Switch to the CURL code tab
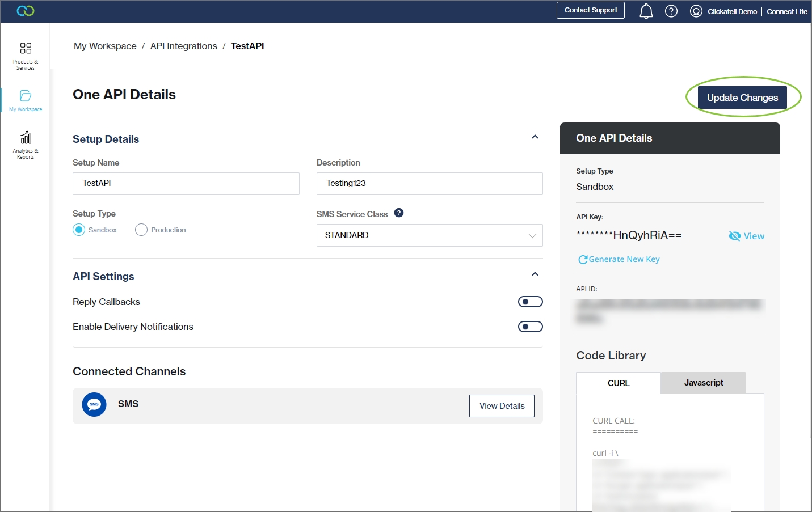This screenshot has height=512, width=812. 618,383
